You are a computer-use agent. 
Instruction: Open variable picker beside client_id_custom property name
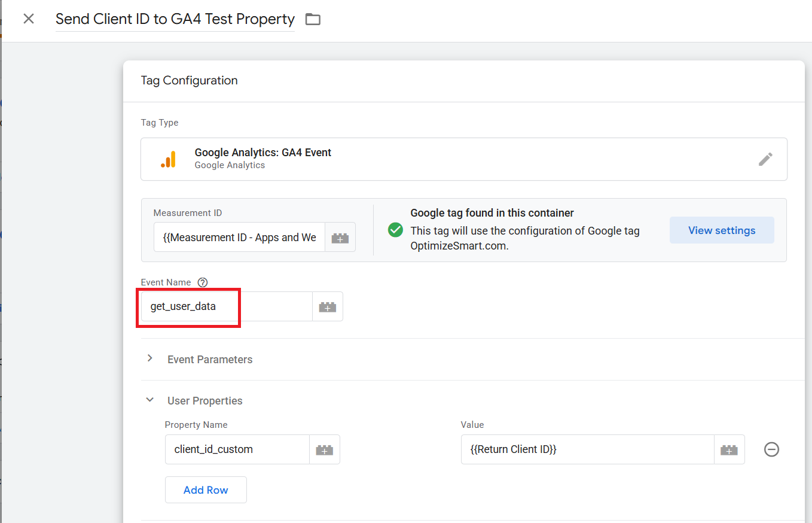pyautogui.click(x=324, y=450)
